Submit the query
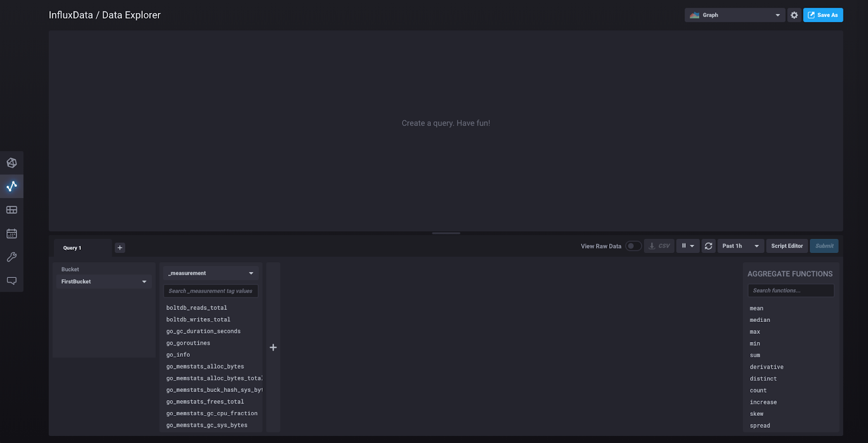 point(824,246)
